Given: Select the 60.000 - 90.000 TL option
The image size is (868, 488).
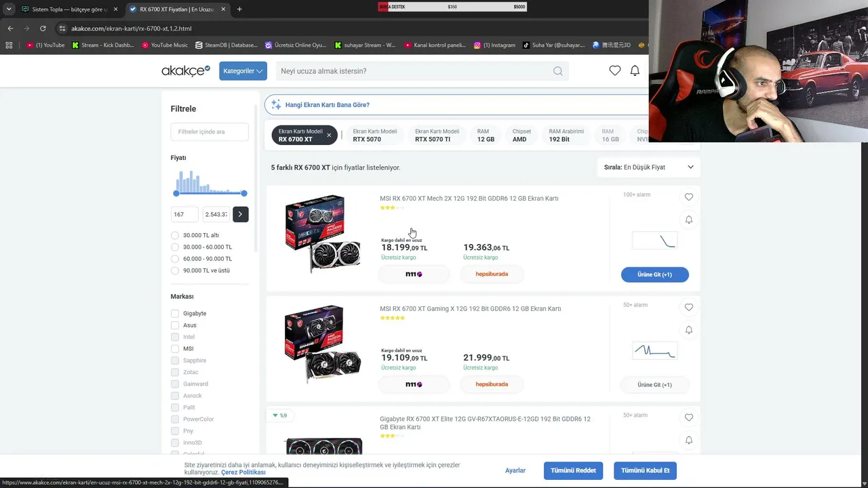Looking at the screenshot, I should click(x=175, y=259).
